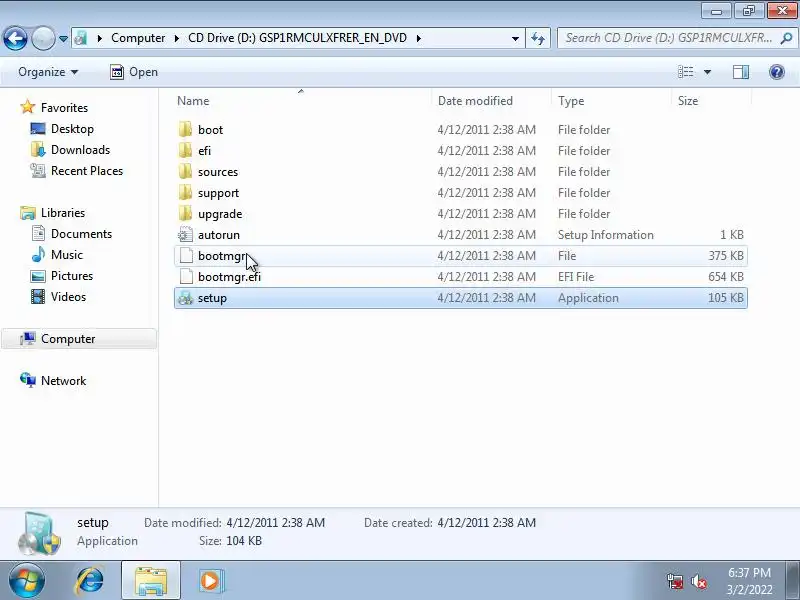
Task: Open the recent pages dropdown arrow
Action: (x=63, y=39)
